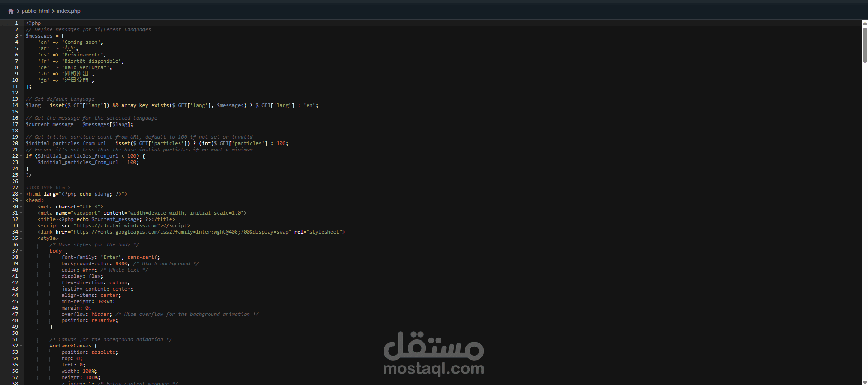Screen dimensions: 868x385
Task: Click the 'https://cdn.tailwindcss.com' script URL
Action: [x=117, y=225]
